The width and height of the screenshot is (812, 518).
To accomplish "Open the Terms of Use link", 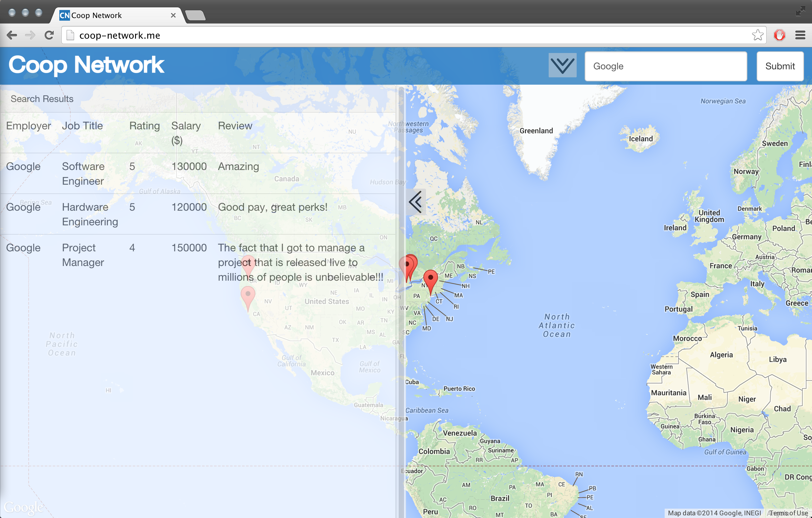I will click(788, 513).
